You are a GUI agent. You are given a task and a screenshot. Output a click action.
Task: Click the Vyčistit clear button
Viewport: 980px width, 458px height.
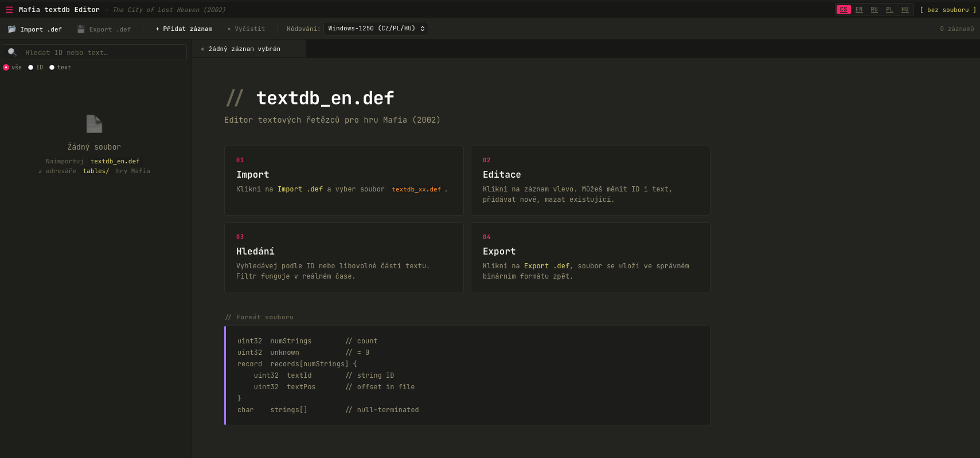click(246, 29)
